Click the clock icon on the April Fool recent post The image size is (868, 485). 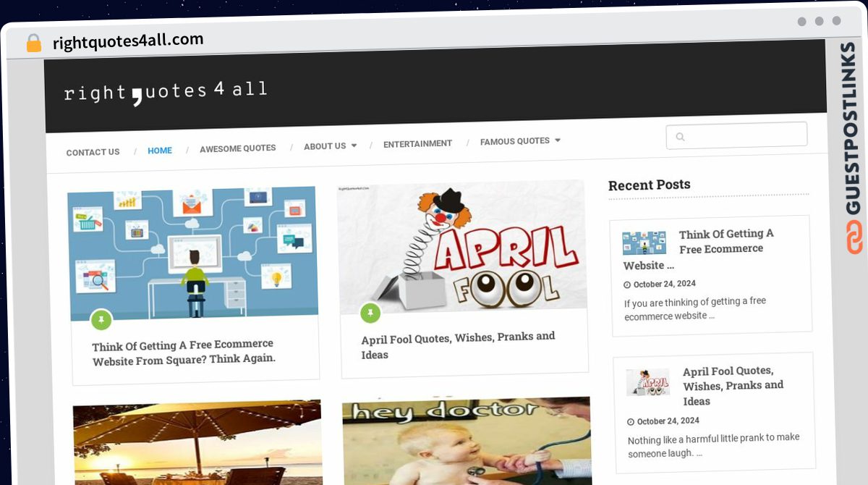point(631,421)
